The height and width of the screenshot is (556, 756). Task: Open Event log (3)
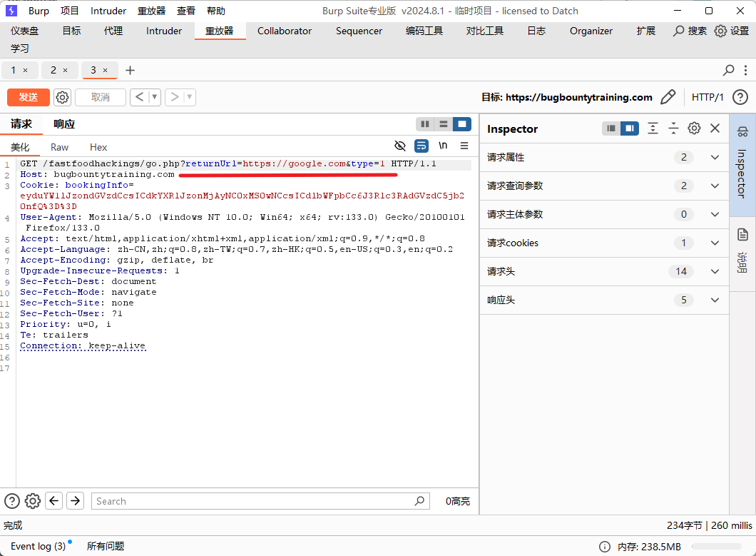pos(38,546)
